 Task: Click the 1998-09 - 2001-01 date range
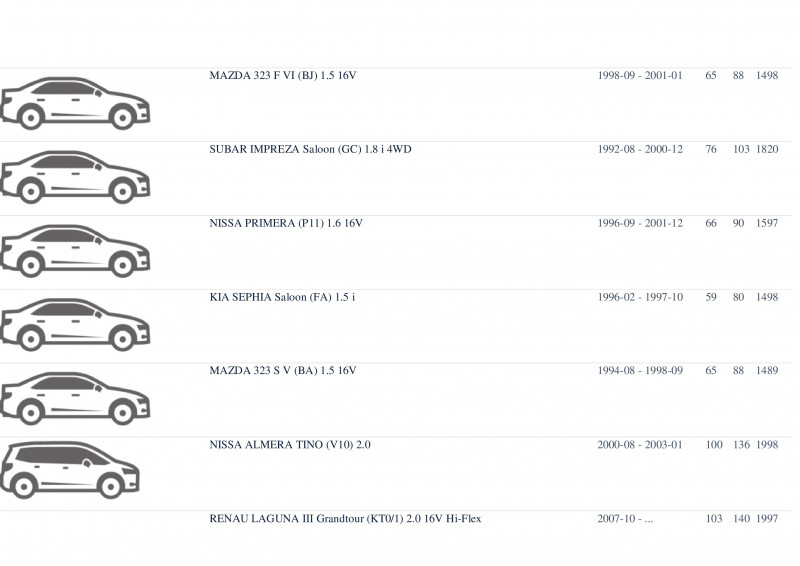(640, 76)
